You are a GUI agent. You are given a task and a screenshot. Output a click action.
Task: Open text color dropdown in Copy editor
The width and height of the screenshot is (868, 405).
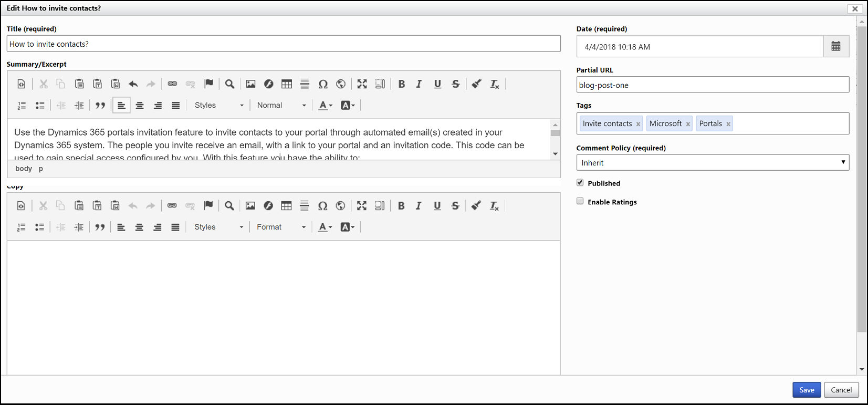(x=325, y=227)
